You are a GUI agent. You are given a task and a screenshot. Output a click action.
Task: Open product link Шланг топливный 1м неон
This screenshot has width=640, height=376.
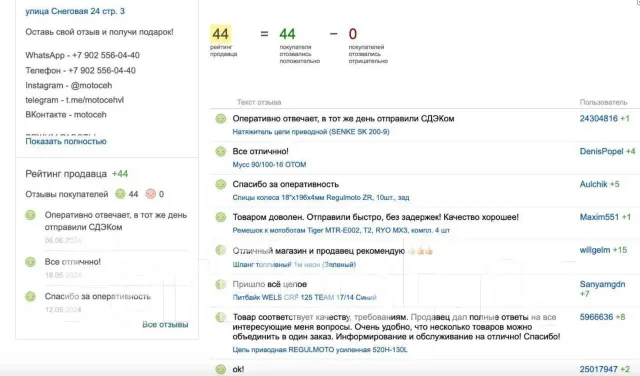[294, 265]
